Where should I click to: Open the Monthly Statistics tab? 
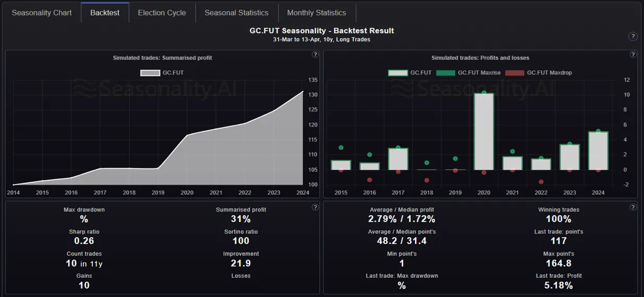point(317,13)
